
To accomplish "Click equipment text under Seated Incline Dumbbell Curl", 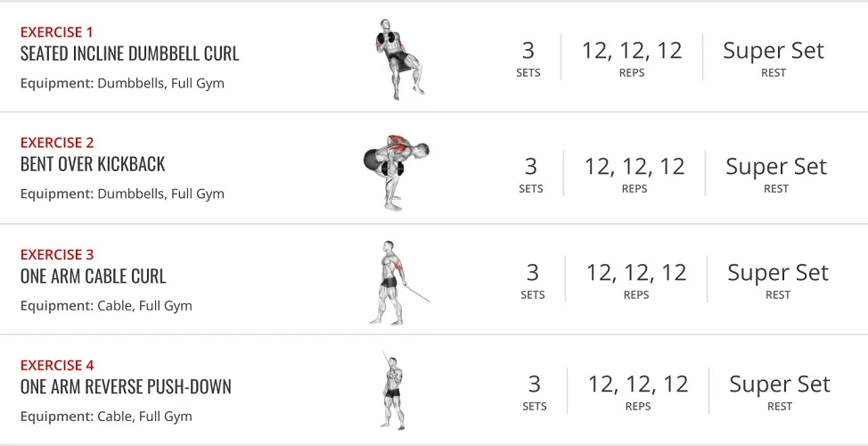I will [122, 84].
